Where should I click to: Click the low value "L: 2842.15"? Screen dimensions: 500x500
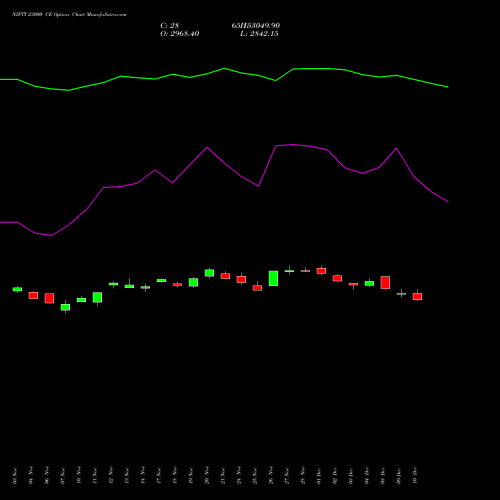259,34
